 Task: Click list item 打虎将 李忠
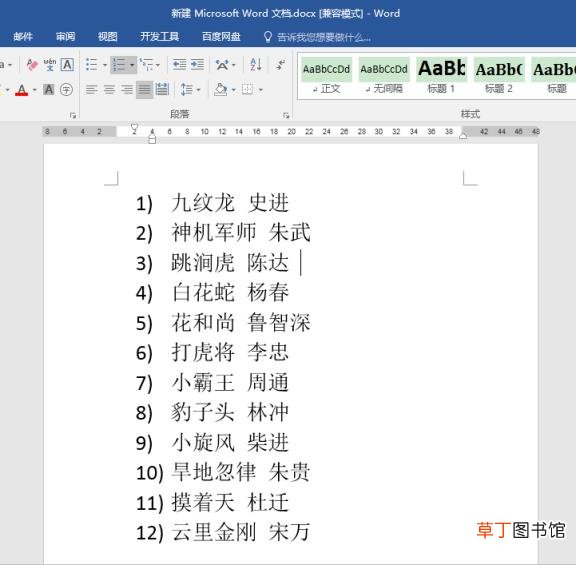pyautogui.click(x=230, y=352)
